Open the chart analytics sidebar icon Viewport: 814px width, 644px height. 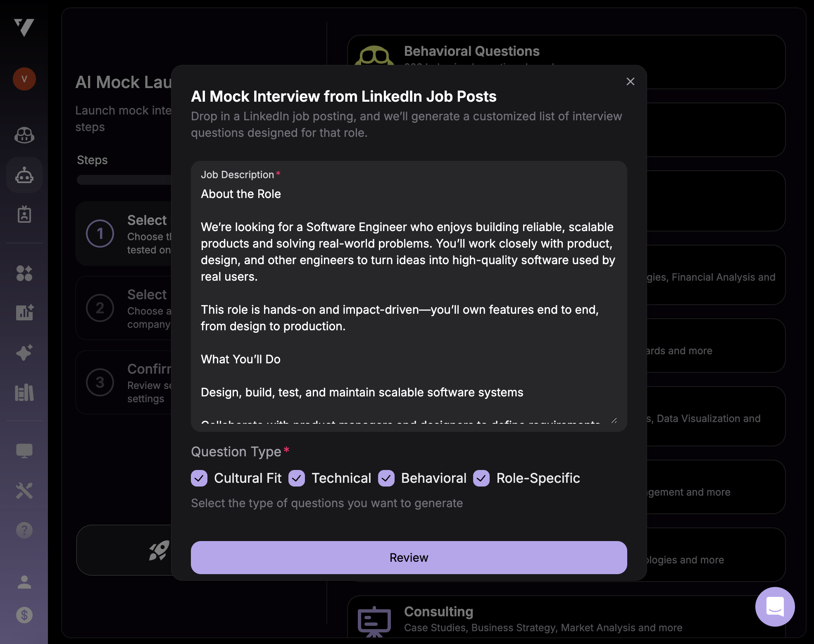pos(24,312)
